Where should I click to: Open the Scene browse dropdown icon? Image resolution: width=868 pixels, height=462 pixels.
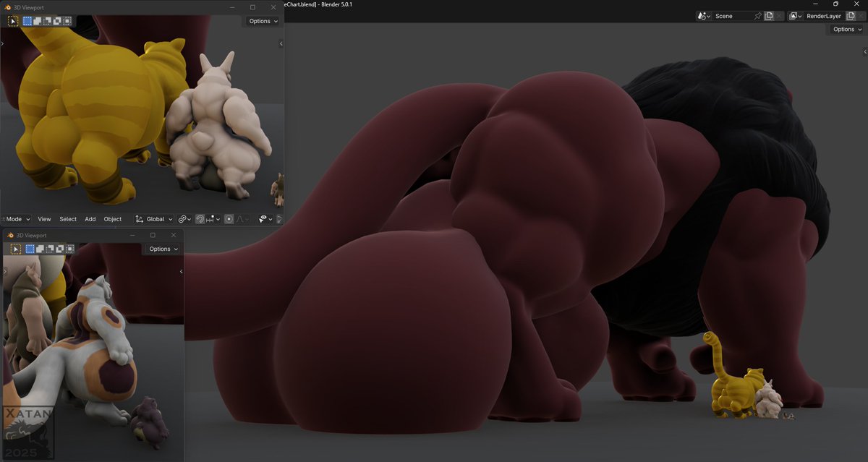(x=704, y=16)
